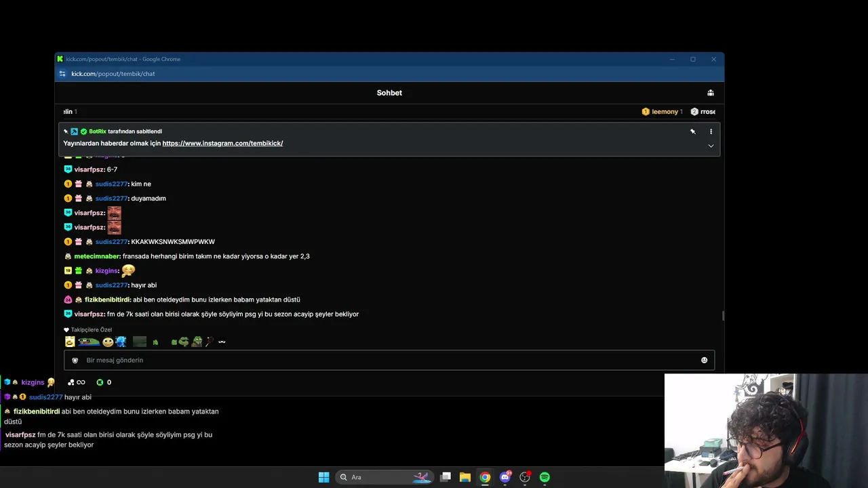Open pinned message three-dot options

coord(711,131)
